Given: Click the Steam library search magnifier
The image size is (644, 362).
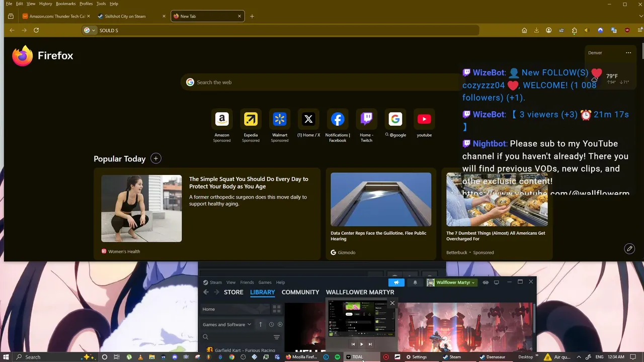Looking at the screenshot, I should click(x=205, y=337).
